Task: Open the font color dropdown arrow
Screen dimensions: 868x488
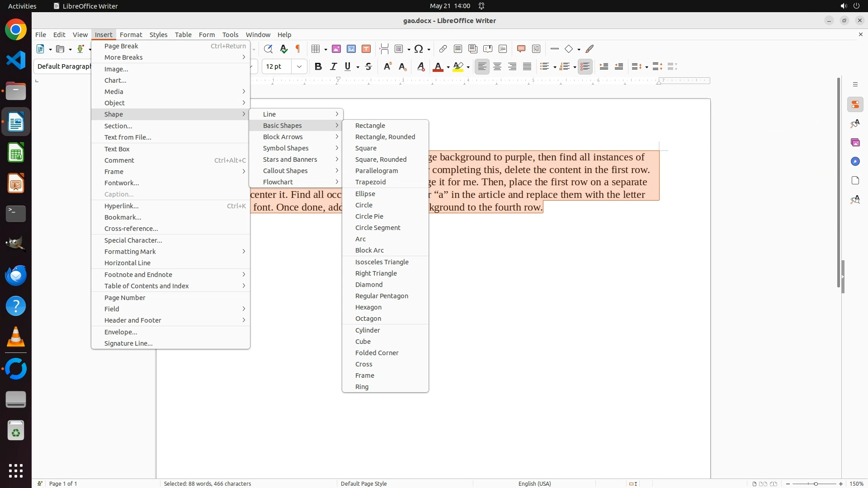Action: (x=448, y=67)
